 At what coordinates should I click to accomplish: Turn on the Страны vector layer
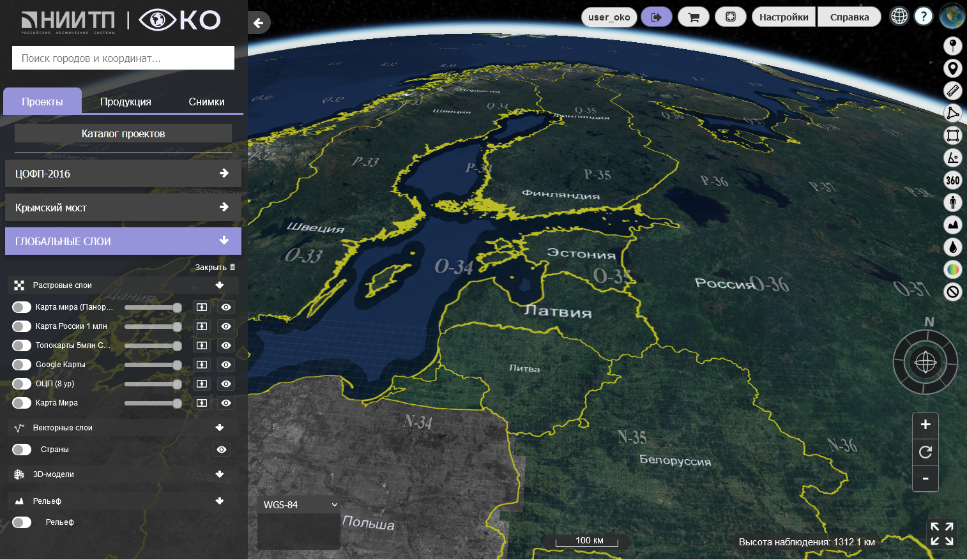point(22,450)
